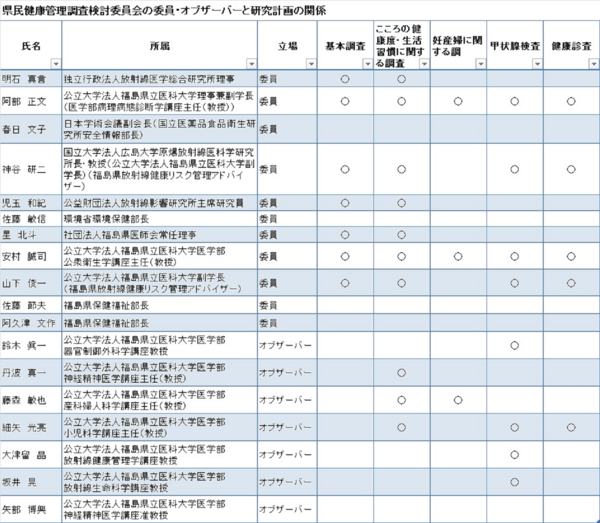Select the 氏名 header cell
Screen dimensions: 600x523
click(x=31, y=45)
